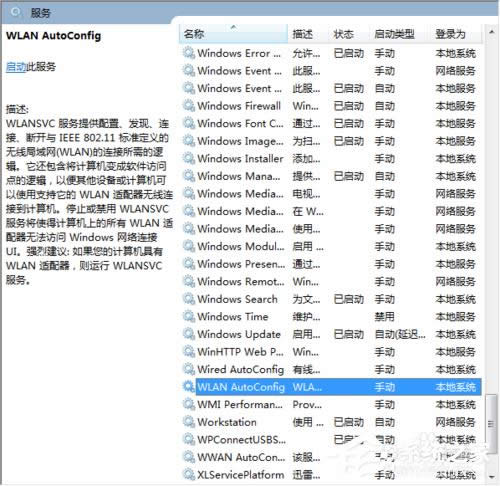Select the Windows Mana... service name
Screen dimensions: 500x486
tap(239, 176)
